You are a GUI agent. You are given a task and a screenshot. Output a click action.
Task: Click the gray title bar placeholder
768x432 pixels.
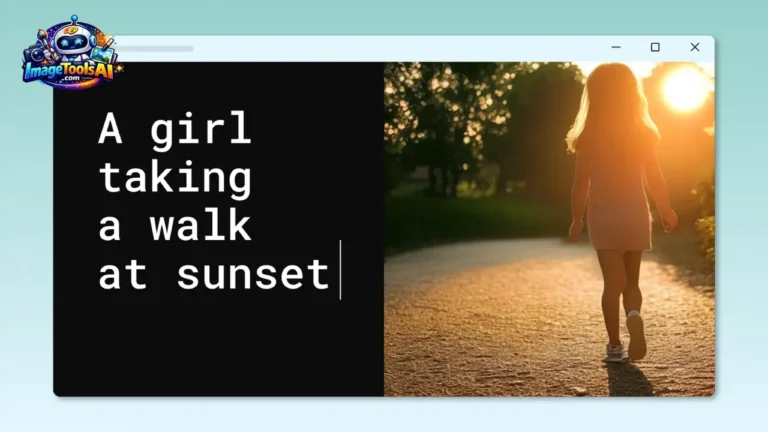coord(156,48)
